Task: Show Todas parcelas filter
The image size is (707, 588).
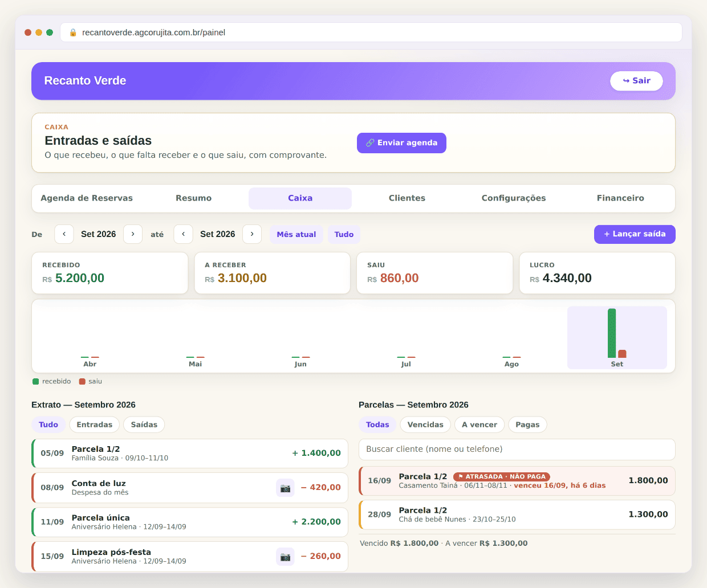Action: coord(377,424)
